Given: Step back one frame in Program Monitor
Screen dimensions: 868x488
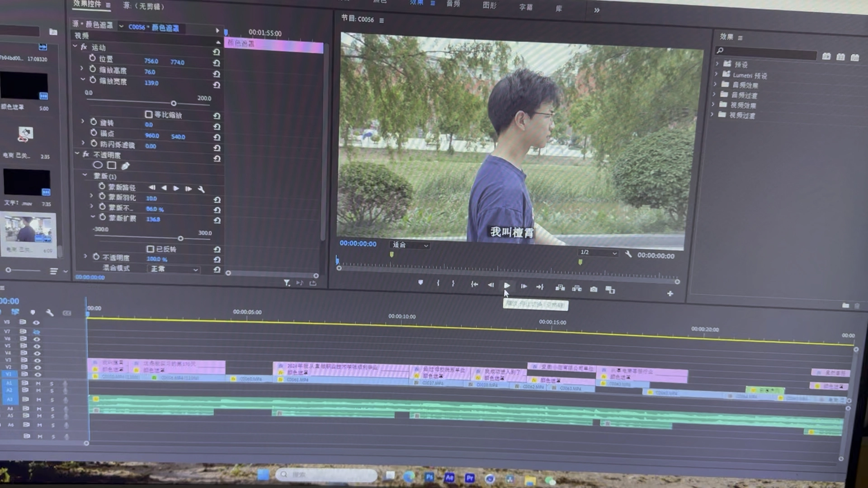Looking at the screenshot, I should click(491, 285).
